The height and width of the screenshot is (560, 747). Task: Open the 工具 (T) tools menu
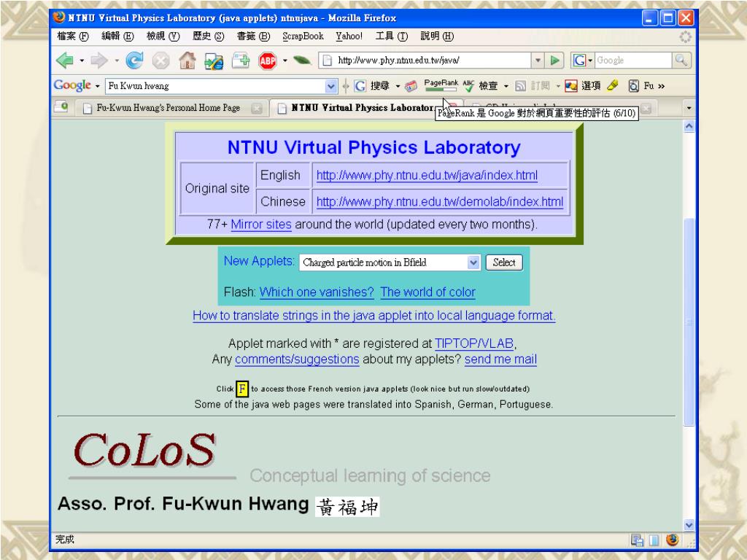[x=392, y=36]
